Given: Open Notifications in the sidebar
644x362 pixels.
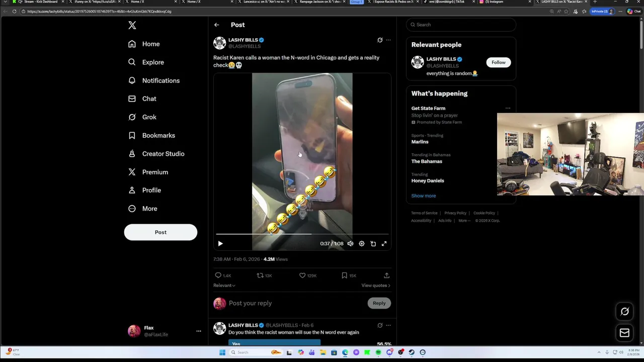Looking at the screenshot, I should pos(153,80).
